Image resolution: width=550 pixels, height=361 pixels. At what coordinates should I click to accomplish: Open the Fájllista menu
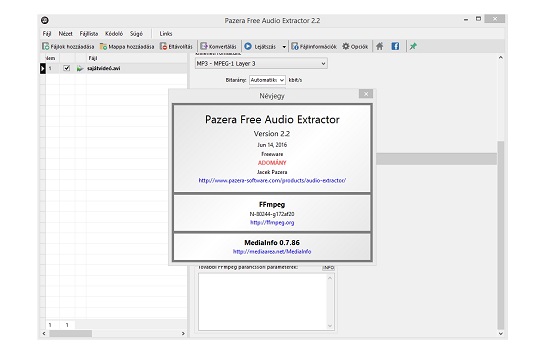89,34
